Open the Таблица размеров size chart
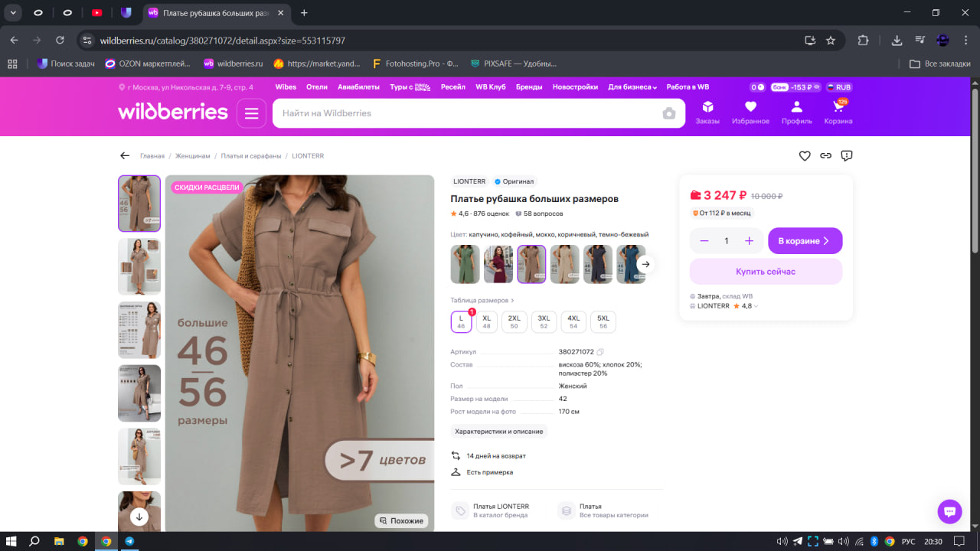The width and height of the screenshot is (980, 551). pos(482,301)
